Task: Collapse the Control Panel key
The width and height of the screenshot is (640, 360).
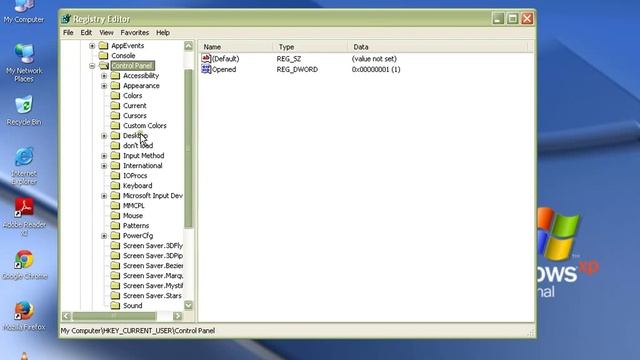Action: 92,66
